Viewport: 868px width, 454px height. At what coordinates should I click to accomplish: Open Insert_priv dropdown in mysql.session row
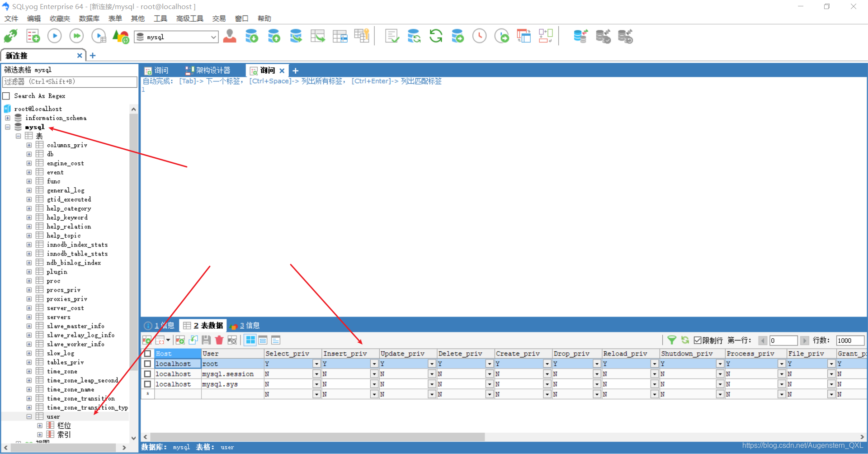tap(374, 374)
